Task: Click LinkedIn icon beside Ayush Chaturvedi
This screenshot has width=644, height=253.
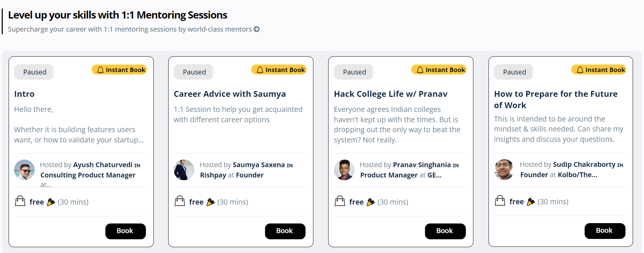Action: tap(137, 165)
